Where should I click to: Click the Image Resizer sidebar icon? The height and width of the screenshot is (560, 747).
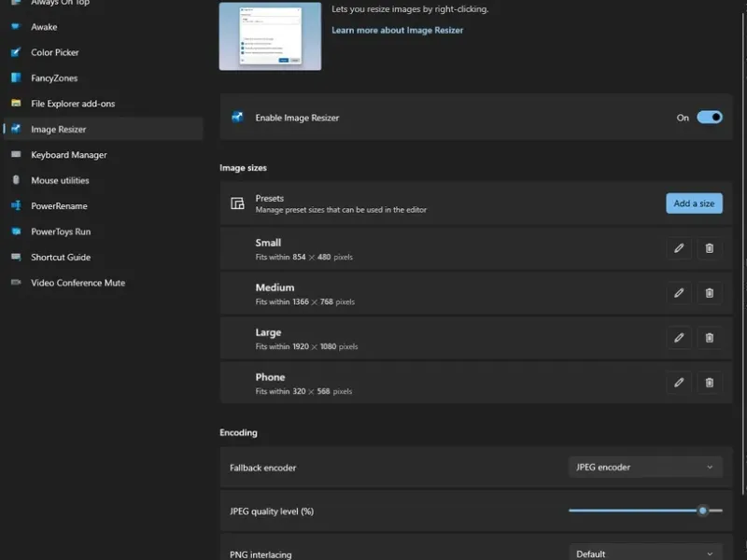16,129
